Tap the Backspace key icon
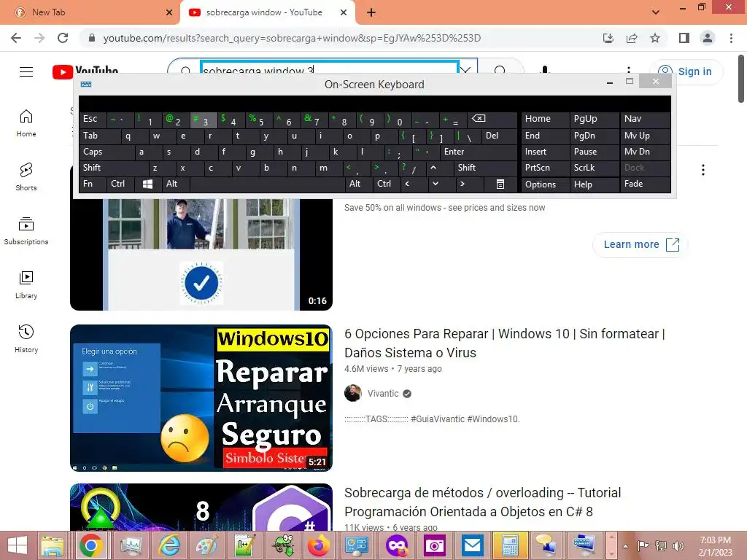This screenshot has width=747, height=560. tap(492, 120)
